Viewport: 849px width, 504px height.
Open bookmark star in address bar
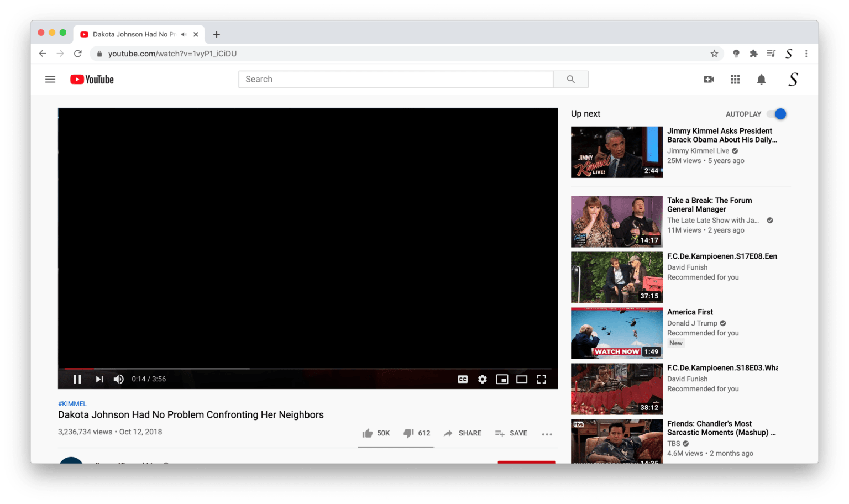tap(714, 54)
